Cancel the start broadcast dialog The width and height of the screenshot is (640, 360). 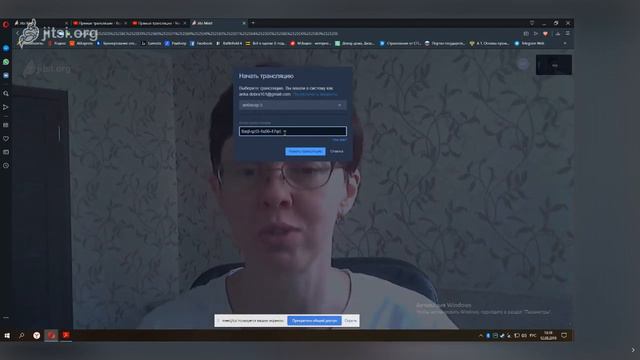pyautogui.click(x=336, y=151)
